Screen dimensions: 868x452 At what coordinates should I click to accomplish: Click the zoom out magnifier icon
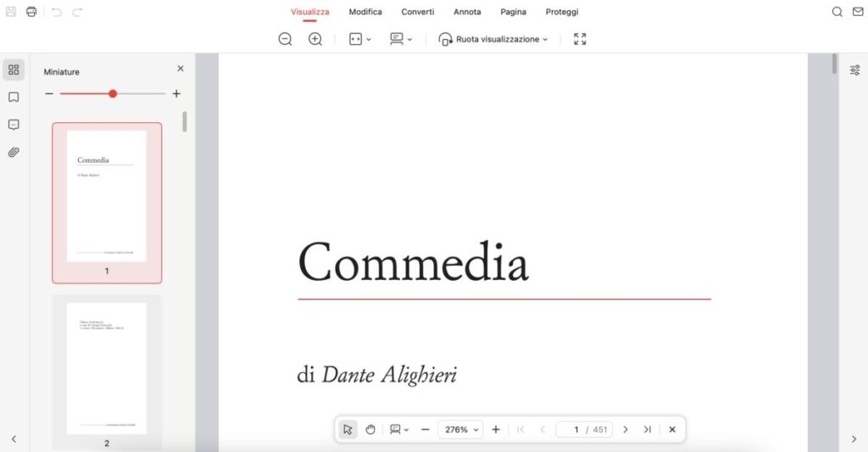[x=286, y=39]
